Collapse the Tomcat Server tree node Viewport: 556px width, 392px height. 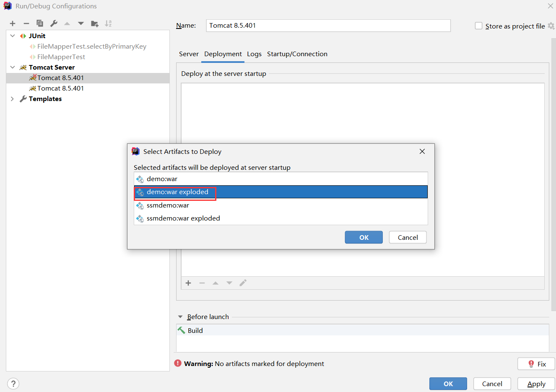tap(13, 67)
